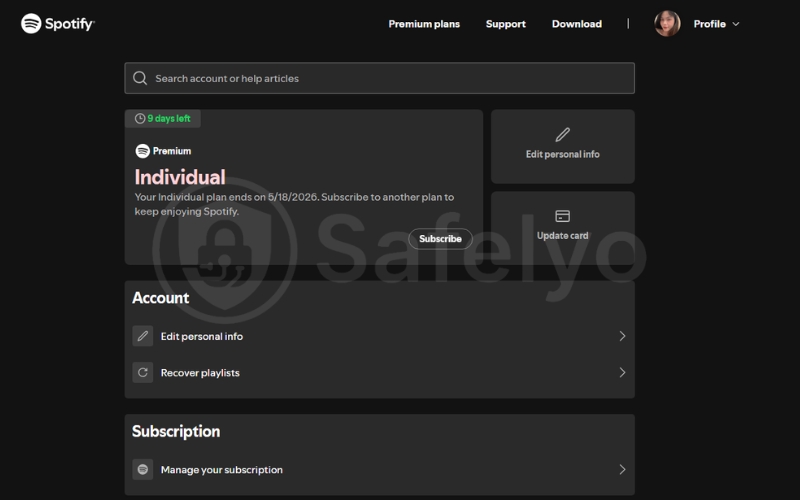
Task: Open Manage your subscription
Action: pyautogui.click(x=380, y=469)
